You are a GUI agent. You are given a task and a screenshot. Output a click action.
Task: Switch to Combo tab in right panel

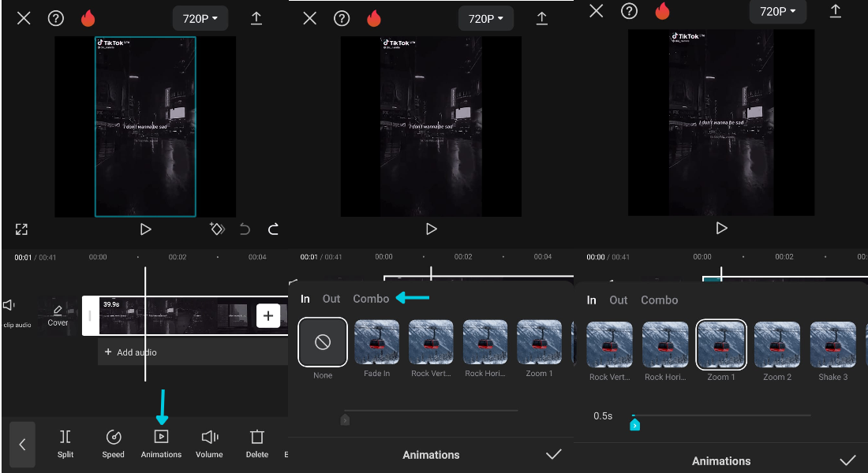660,300
